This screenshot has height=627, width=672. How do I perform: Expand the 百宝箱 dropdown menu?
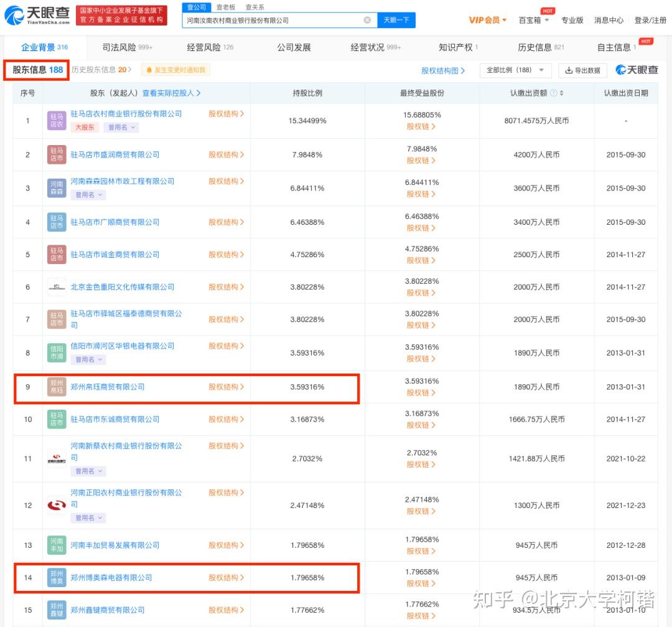547,20
